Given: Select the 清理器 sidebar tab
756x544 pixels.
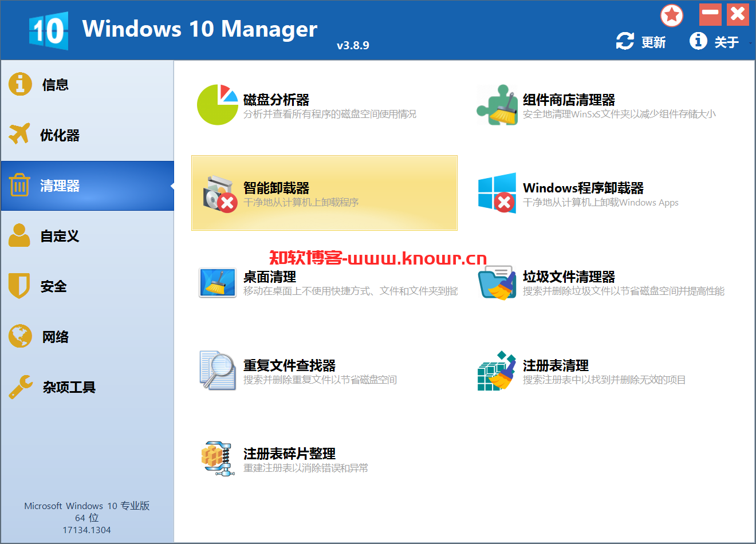Looking at the screenshot, I should coord(87,186).
